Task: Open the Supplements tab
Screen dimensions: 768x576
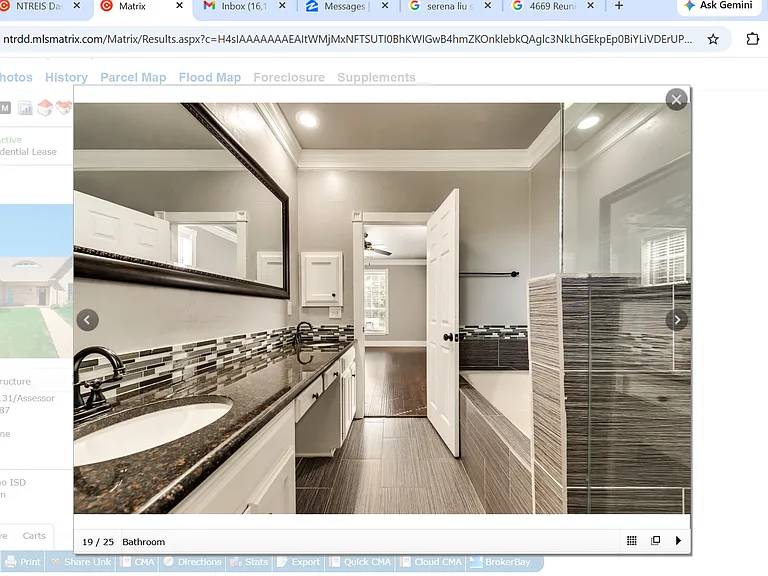Action: click(x=376, y=77)
